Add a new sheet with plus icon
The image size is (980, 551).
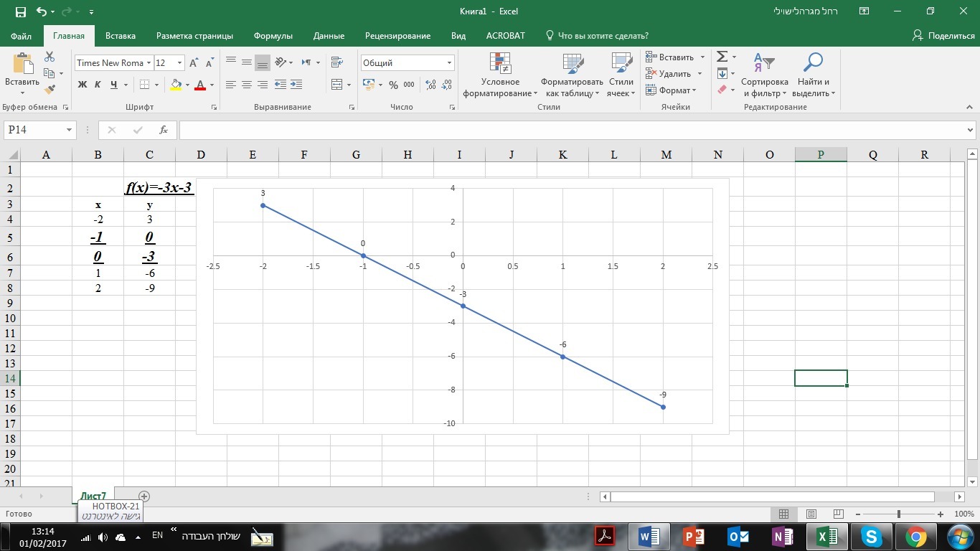point(144,496)
